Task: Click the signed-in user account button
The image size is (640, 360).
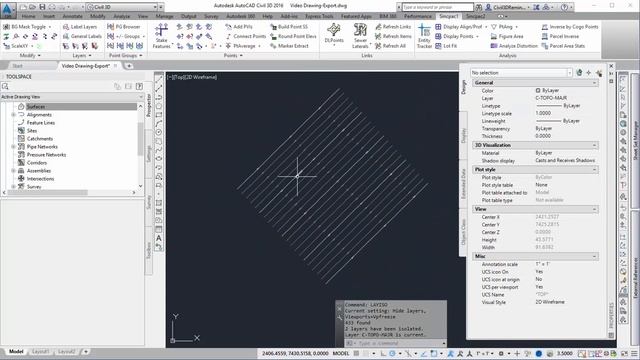Action: tap(508, 7)
